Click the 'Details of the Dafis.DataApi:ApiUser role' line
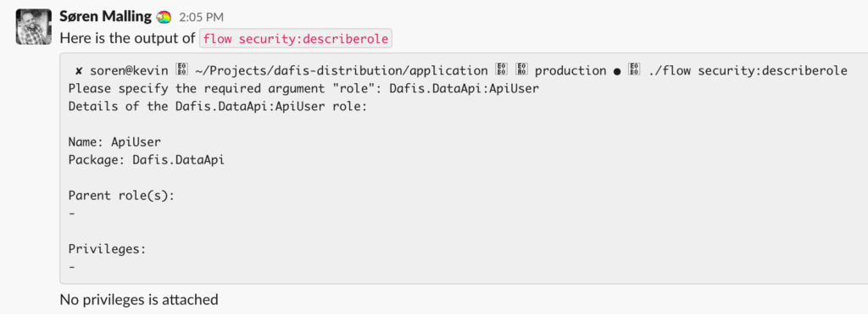Image resolution: width=868 pixels, height=322 pixels. [218, 107]
